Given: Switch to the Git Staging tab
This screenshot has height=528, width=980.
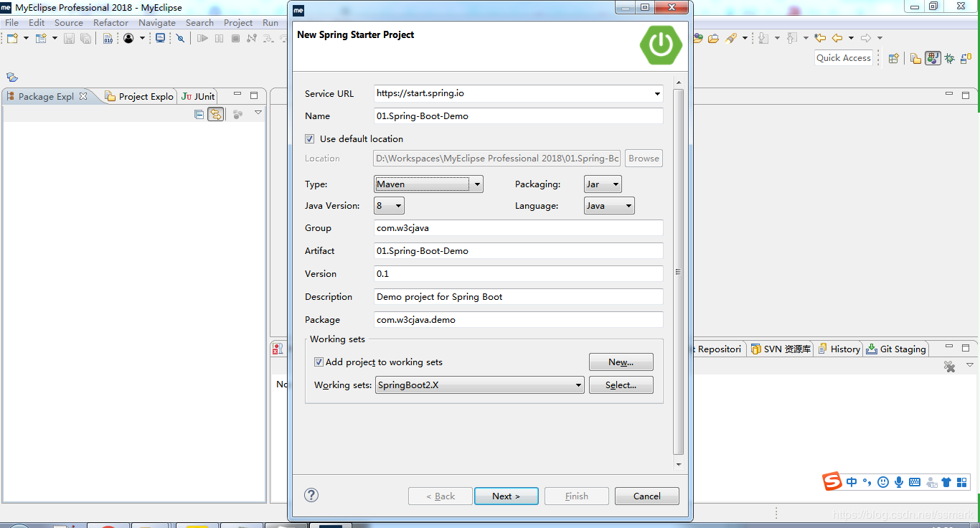Looking at the screenshot, I should pos(896,349).
